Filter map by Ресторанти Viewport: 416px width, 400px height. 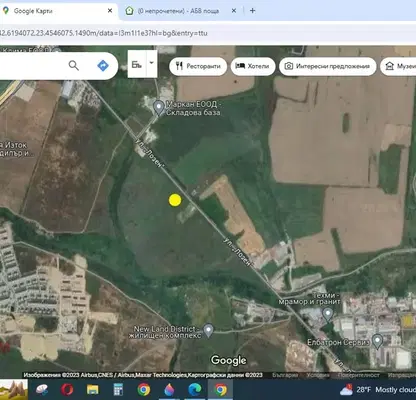click(x=198, y=66)
